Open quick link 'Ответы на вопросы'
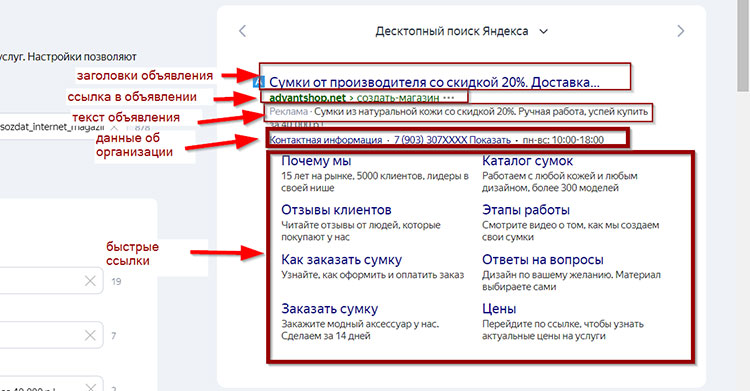Screen dimensions: 750x391 point(542,260)
